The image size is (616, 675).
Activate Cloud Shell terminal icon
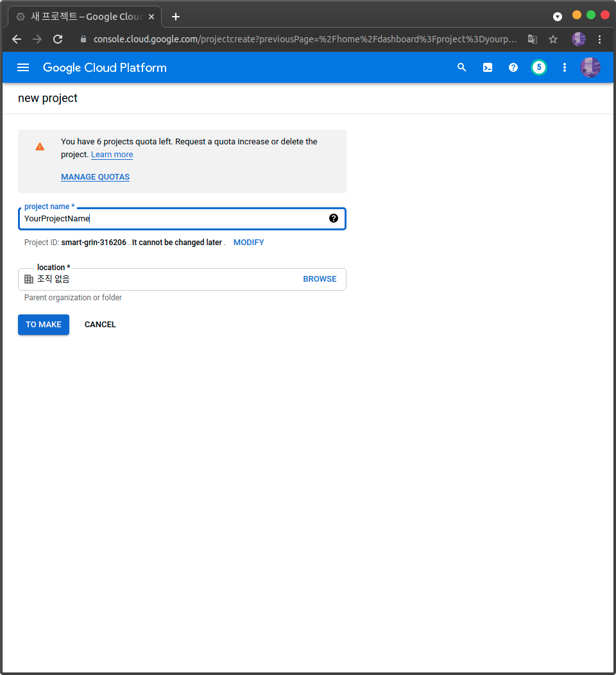(487, 67)
